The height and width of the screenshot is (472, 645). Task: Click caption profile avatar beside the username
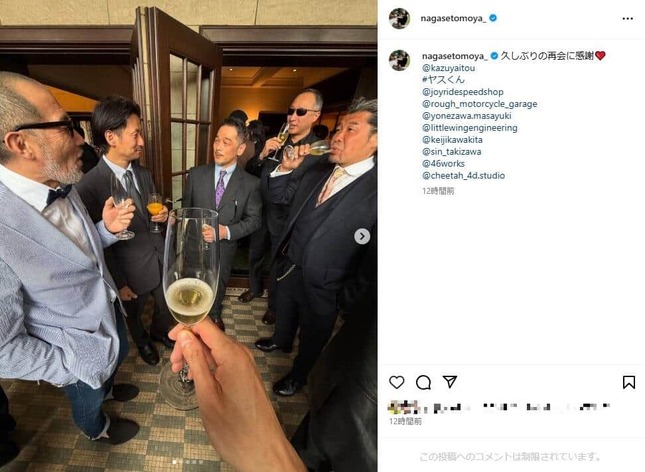[399, 60]
